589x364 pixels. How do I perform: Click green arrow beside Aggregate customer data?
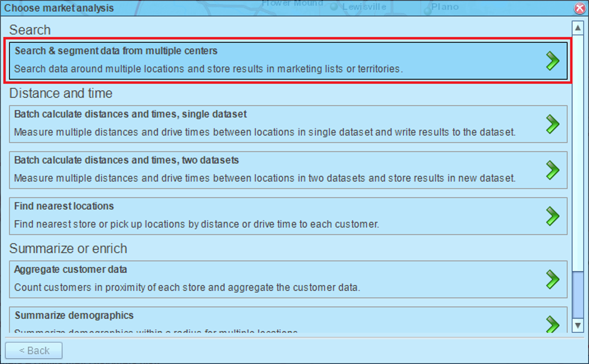552,280
